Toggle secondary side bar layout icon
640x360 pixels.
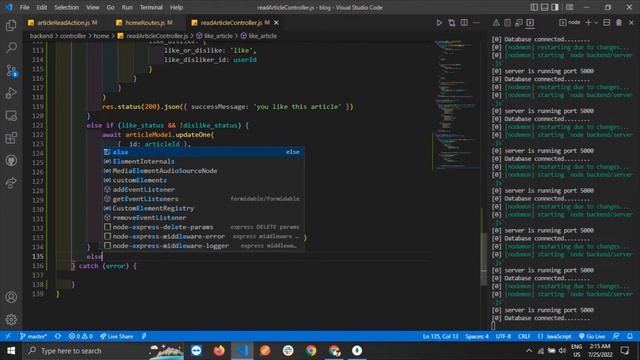[555, 7]
